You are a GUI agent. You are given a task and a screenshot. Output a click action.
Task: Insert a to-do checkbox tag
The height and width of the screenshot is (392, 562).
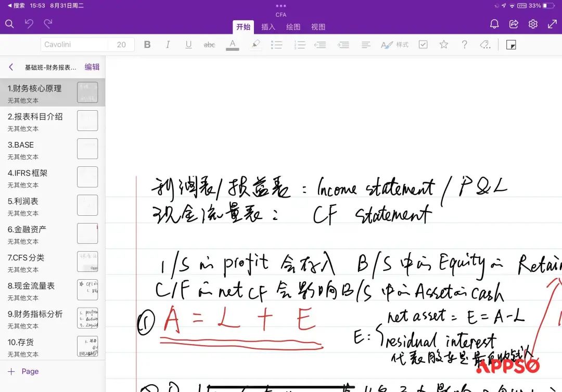[x=423, y=45]
